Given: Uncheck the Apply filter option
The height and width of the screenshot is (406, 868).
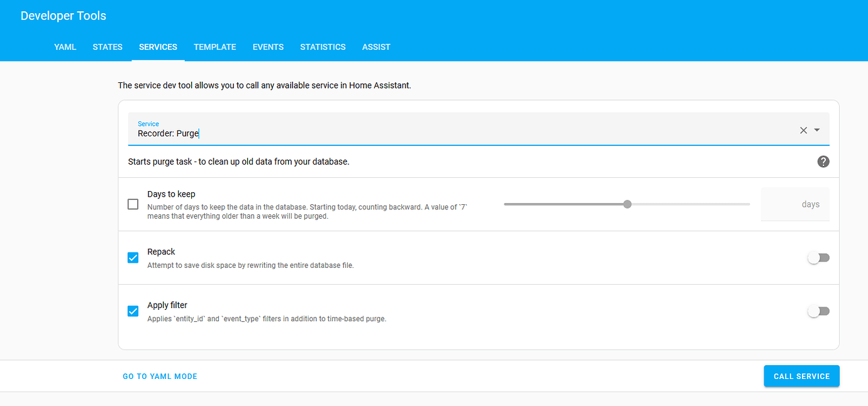Looking at the screenshot, I should click(133, 310).
